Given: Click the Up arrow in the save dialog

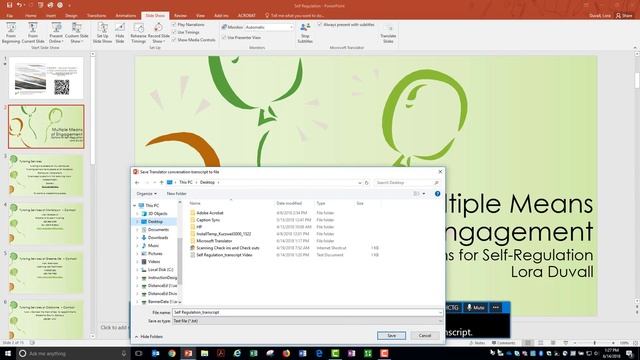Looking at the screenshot, I should [162, 182].
